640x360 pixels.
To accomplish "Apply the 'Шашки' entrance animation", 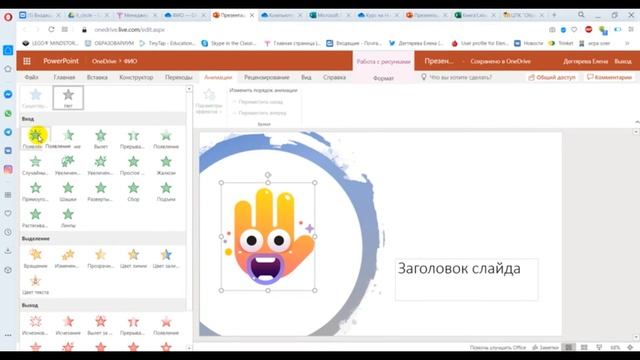I will [x=68, y=191].
